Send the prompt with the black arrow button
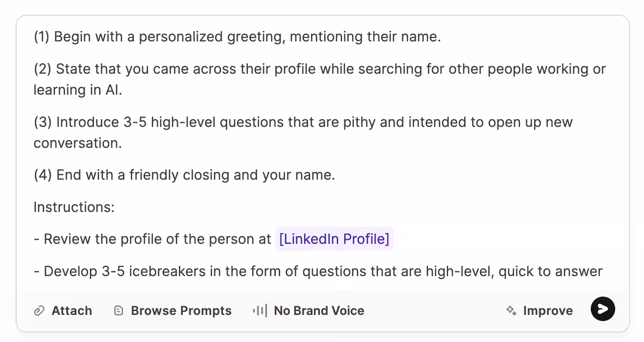Image resolution: width=644 pixels, height=342 pixels. (x=603, y=309)
